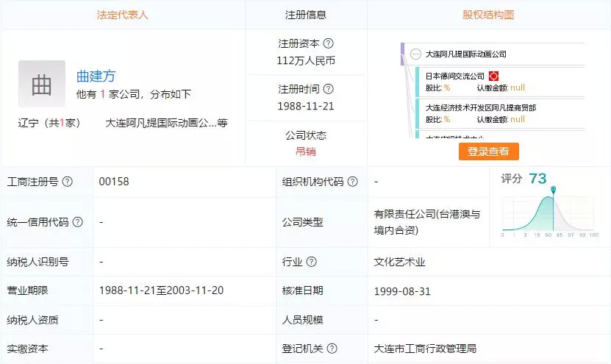Screen dimensions: 611x364
Task: Click company type 有限责任公司(台港澳与境内合资)
Action: 427,222
